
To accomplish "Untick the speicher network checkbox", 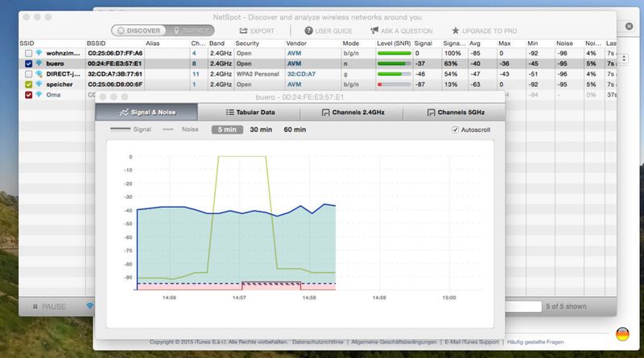I will pyautogui.click(x=28, y=84).
